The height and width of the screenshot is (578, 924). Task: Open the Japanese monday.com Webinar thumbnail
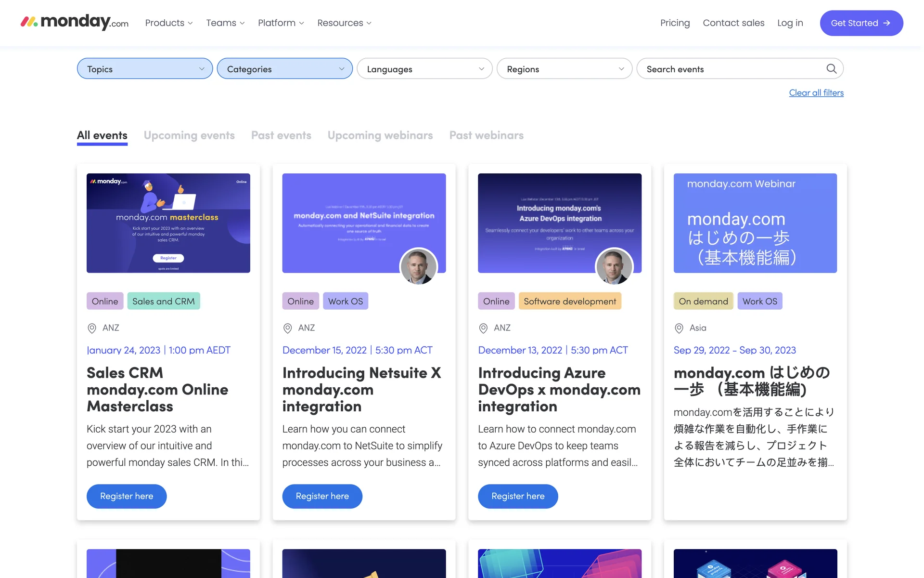(x=755, y=223)
